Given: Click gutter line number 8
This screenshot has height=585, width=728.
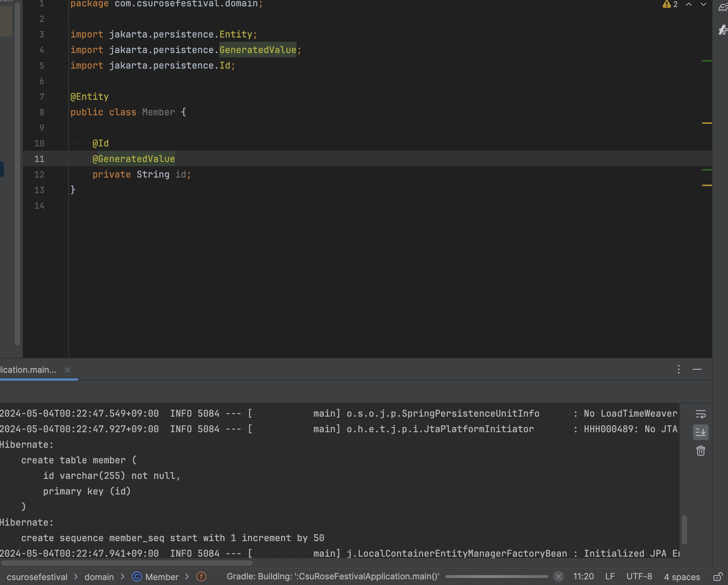Looking at the screenshot, I should click(42, 112).
